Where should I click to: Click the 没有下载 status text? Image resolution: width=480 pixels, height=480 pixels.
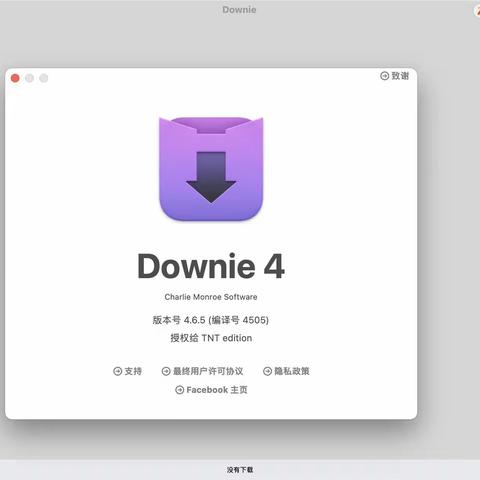pyautogui.click(x=240, y=470)
